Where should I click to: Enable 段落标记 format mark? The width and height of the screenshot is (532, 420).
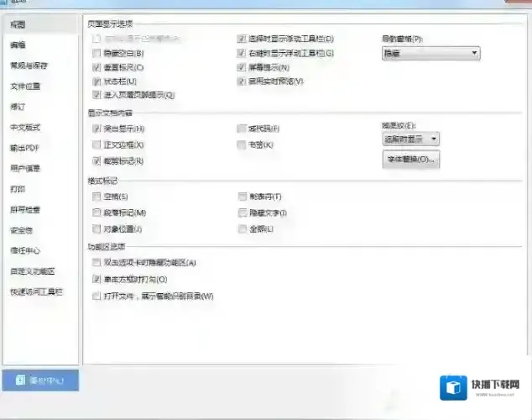click(x=97, y=213)
